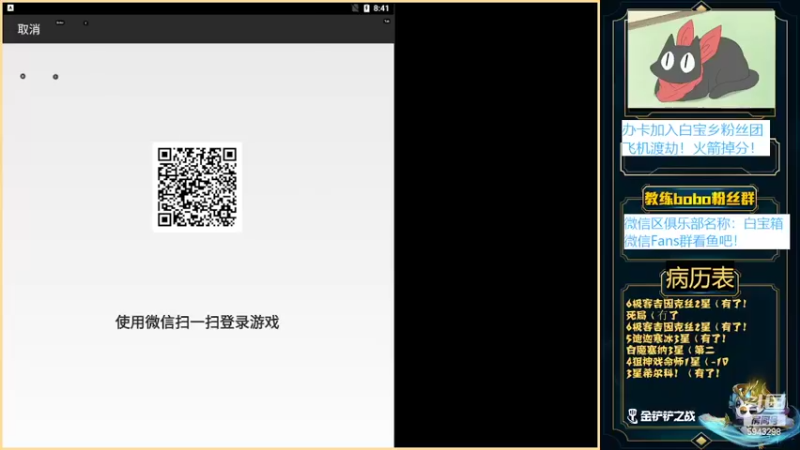Click the black cat avatar thumbnail
This screenshot has width=800, height=450.
click(x=701, y=59)
